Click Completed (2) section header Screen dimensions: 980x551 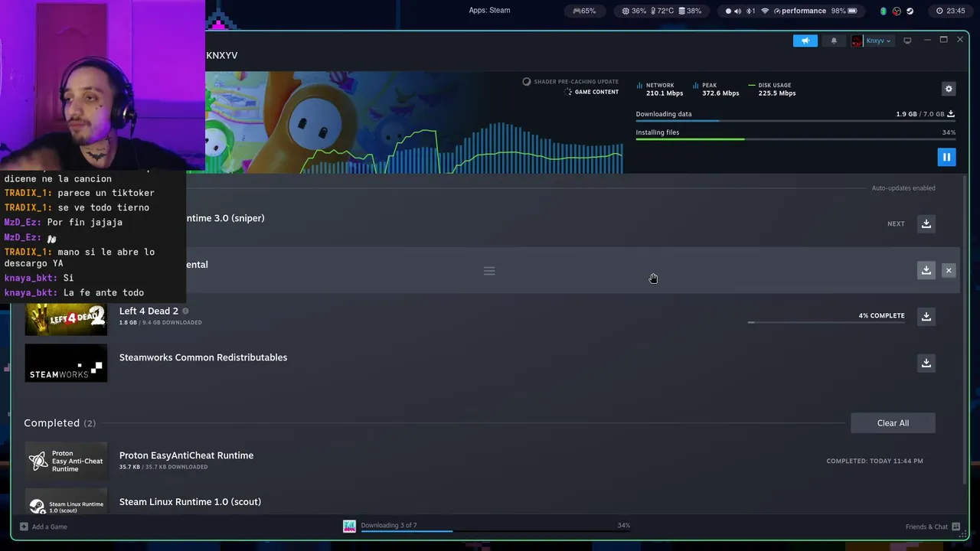[x=60, y=423]
